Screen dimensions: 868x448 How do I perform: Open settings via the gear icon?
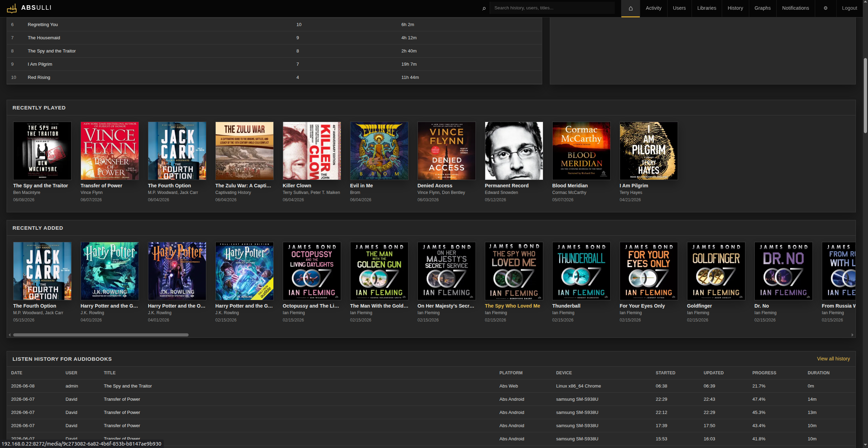click(826, 8)
